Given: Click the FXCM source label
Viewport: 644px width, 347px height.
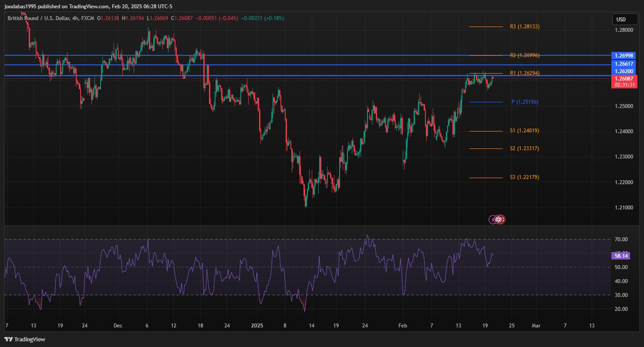Looking at the screenshot, I should 87,18.
